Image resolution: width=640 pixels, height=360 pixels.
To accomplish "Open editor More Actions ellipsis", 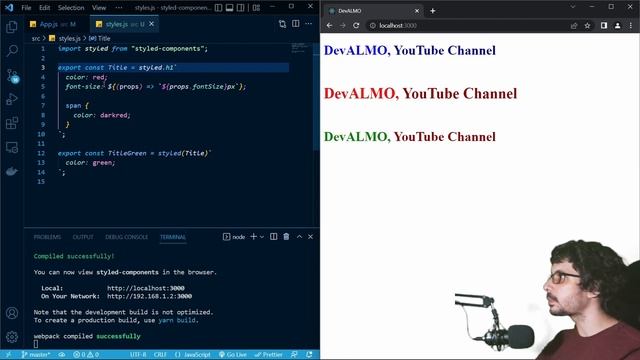I will [x=309, y=24].
